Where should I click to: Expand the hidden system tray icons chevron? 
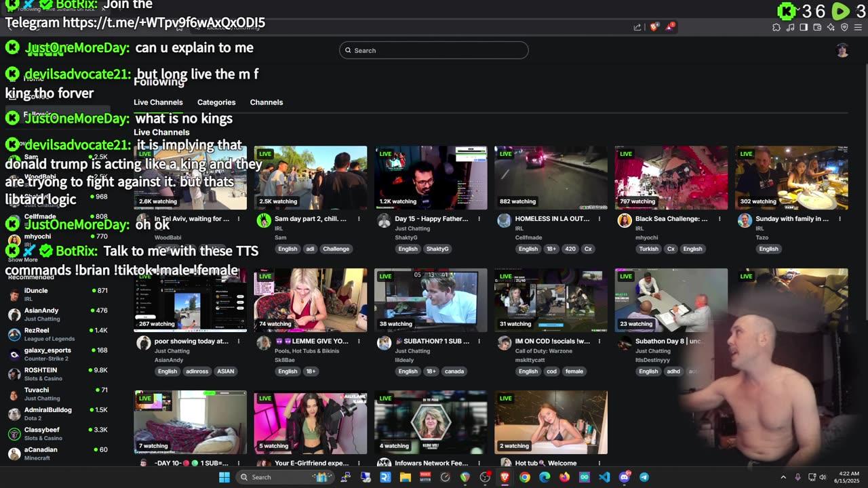pyautogui.click(x=783, y=477)
